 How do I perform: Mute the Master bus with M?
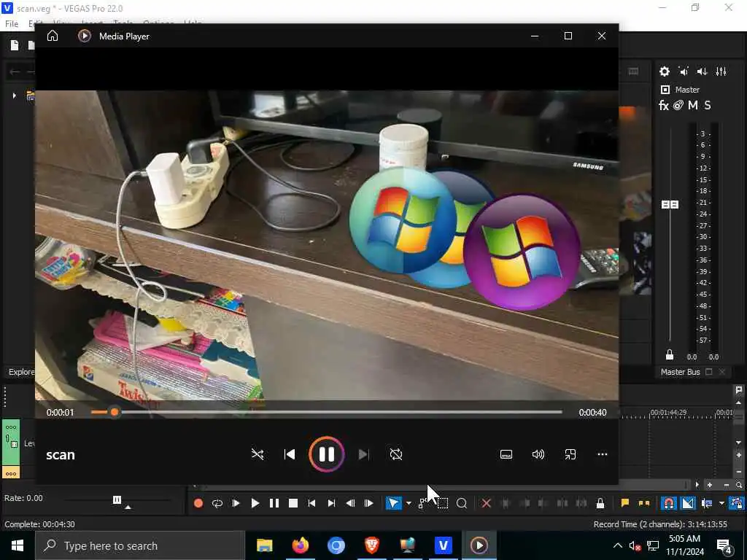point(693,105)
